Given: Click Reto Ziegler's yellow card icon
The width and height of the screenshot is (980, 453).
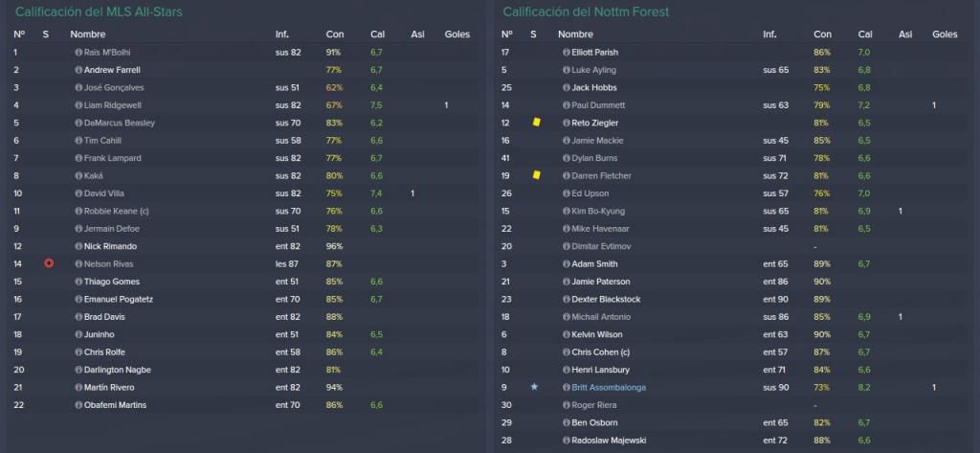Looking at the screenshot, I should tap(536, 123).
